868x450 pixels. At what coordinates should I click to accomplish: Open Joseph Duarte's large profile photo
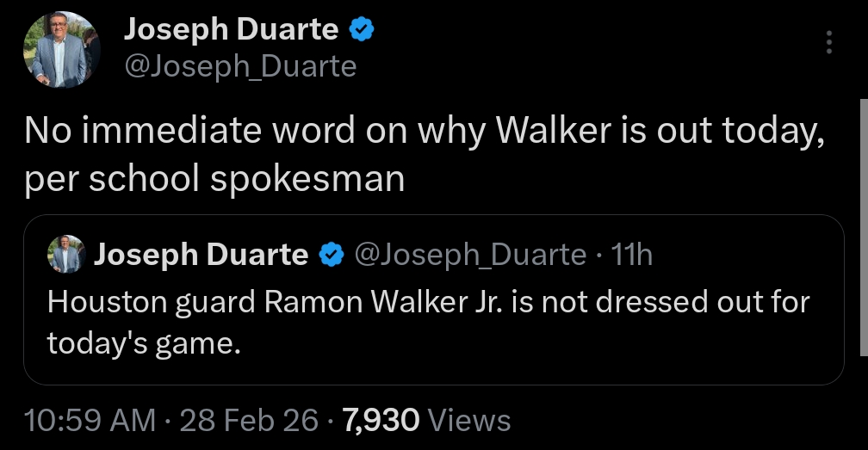pos(59,50)
